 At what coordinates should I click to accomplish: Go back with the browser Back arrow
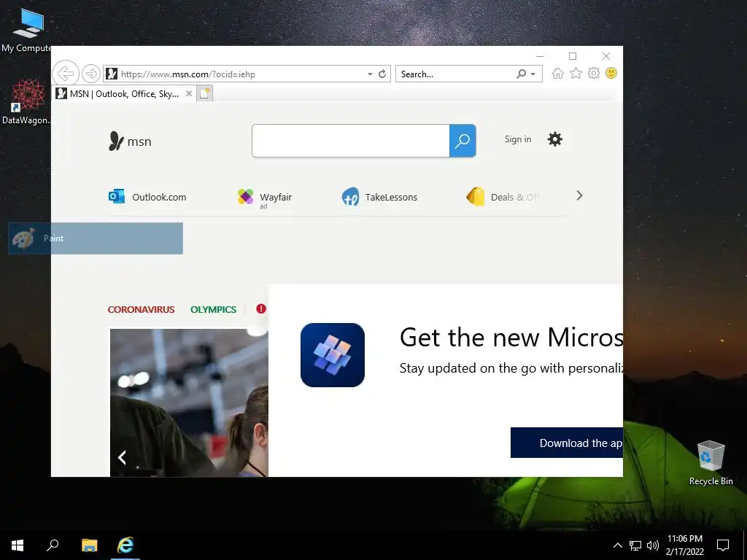pyautogui.click(x=65, y=74)
